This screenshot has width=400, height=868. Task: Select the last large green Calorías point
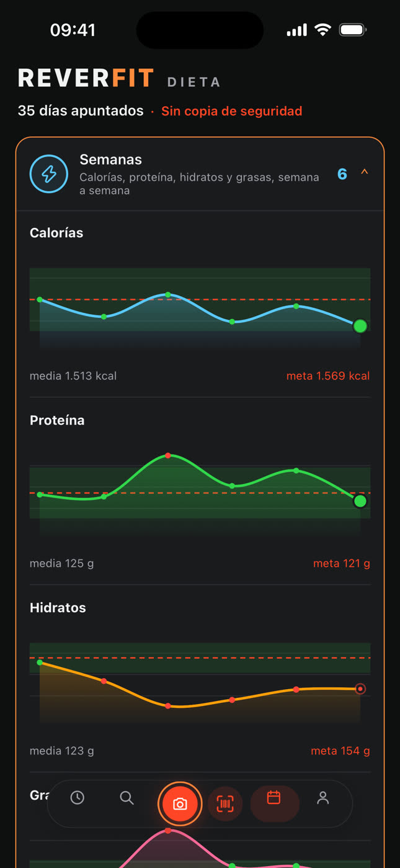(360, 326)
